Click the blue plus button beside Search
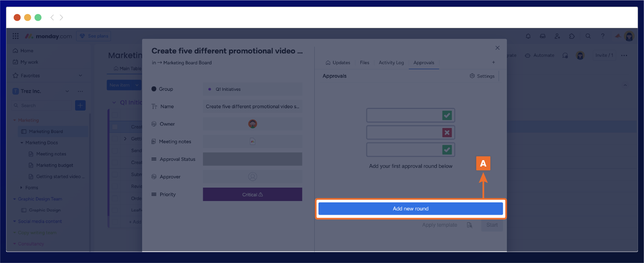The height and width of the screenshot is (263, 644). tap(80, 106)
